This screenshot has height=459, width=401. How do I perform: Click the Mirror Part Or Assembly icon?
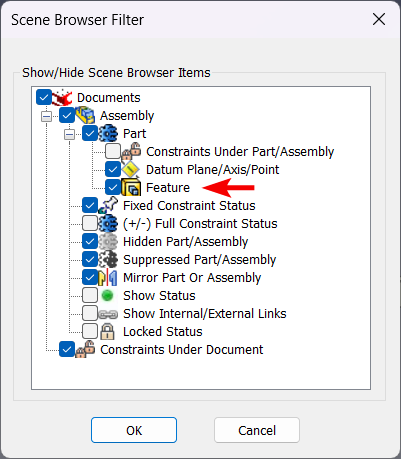coord(108,277)
